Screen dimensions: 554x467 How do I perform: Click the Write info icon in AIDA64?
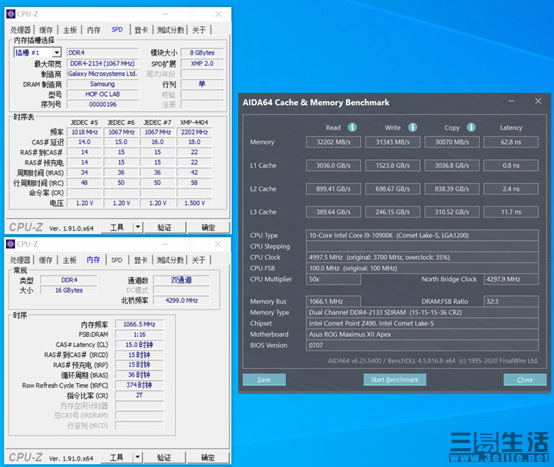coord(413,127)
